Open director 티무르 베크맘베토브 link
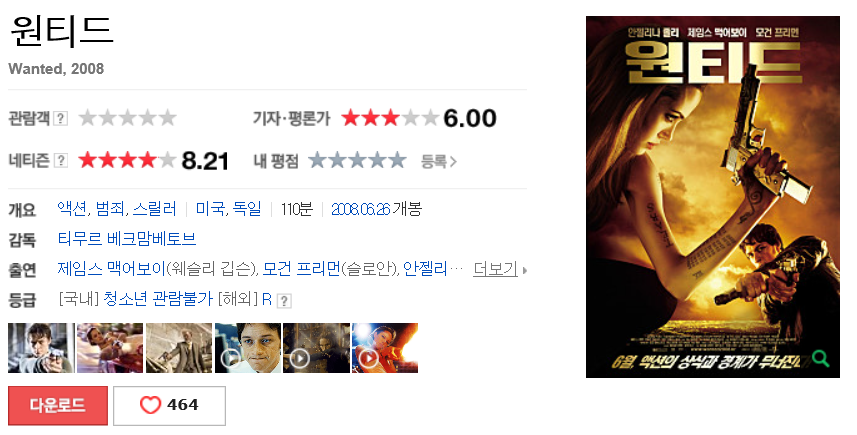This screenshot has width=857, height=435. click(x=126, y=239)
